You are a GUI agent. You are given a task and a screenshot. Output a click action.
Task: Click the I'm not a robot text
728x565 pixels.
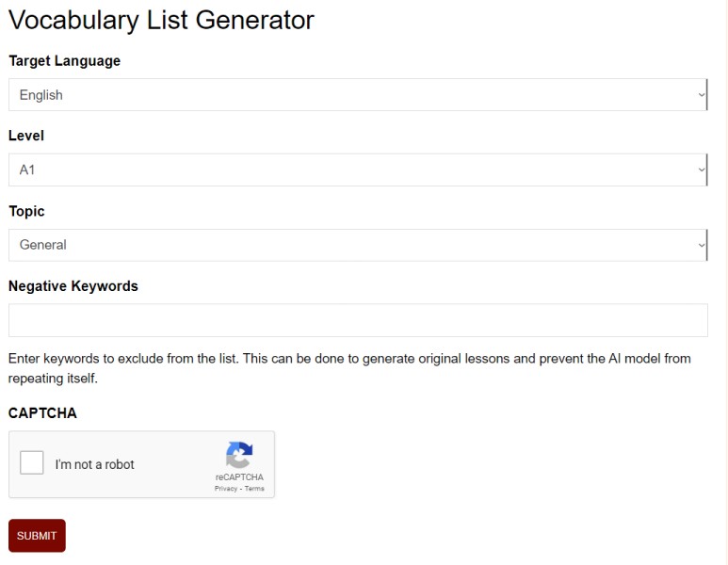pyautogui.click(x=95, y=464)
